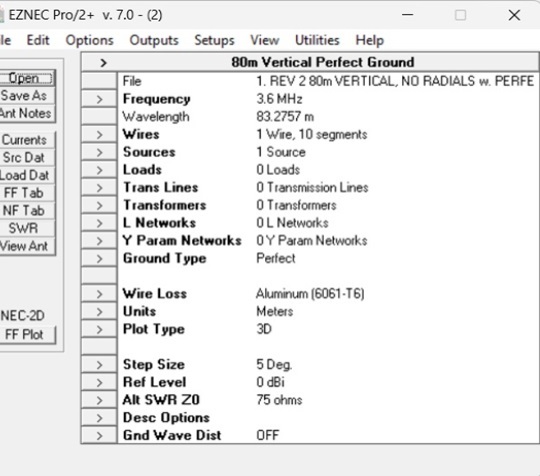
Task: Open the Frequency setting arrow button
Action: 99,99
